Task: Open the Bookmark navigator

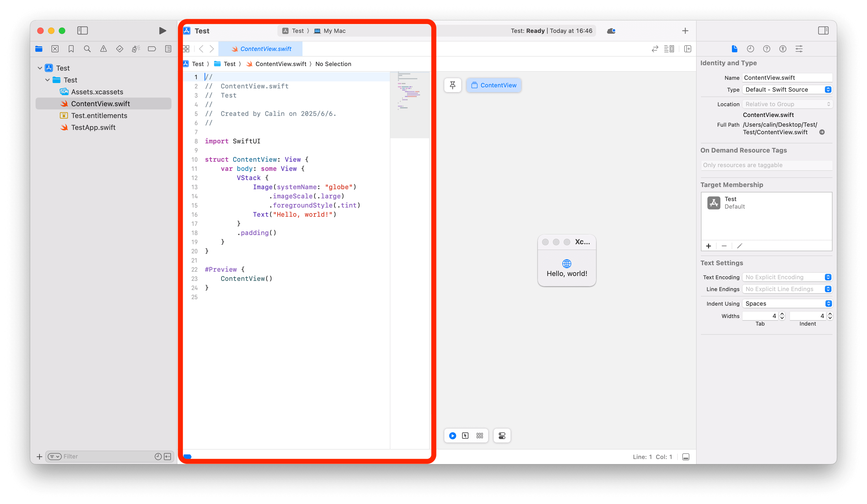Action: click(71, 49)
